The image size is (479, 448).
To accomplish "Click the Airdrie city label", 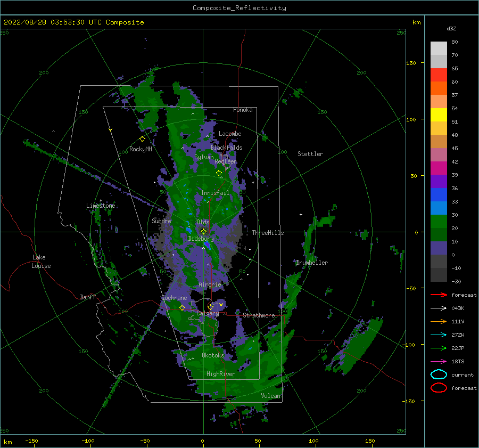I will coord(210,284).
